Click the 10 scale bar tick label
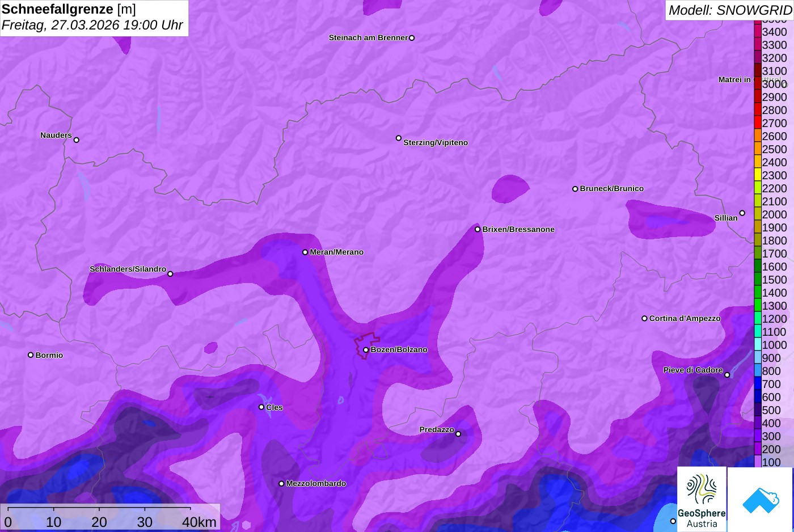 tap(54, 522)
